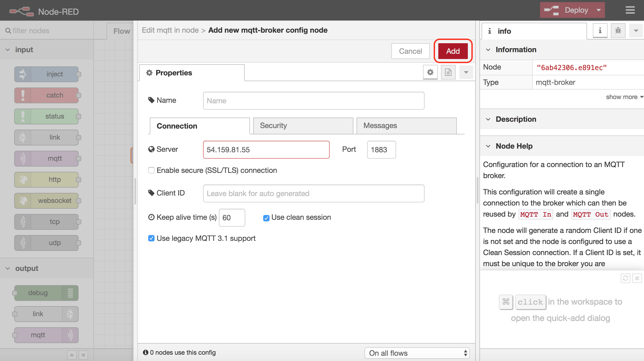Click the Port number field
The image size is (644, 361).
coord(381,150)
